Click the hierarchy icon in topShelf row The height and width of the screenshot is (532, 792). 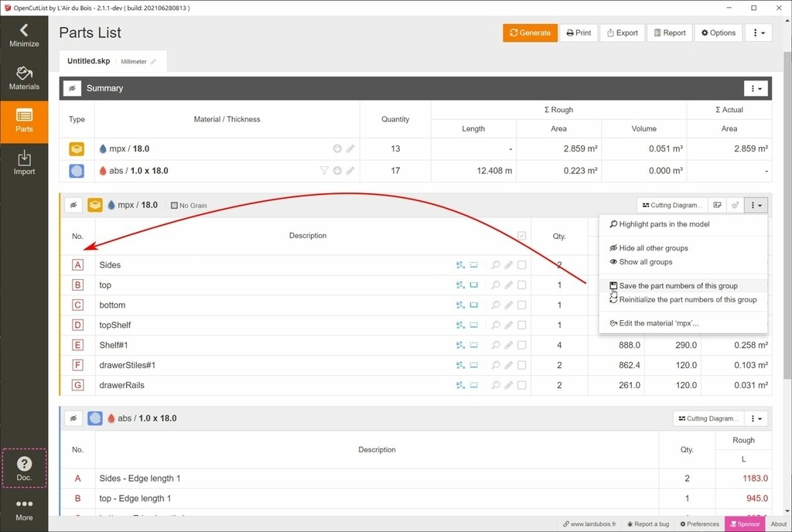[x=460, y=325]
